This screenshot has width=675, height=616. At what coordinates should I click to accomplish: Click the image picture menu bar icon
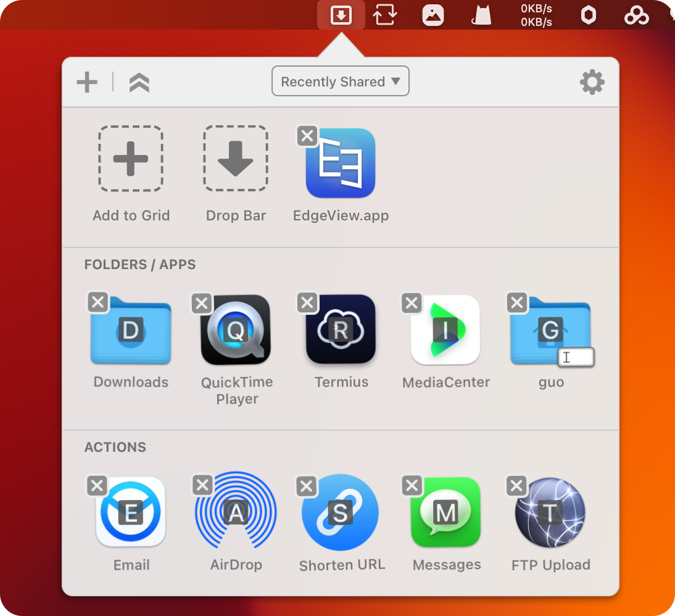pyautogui.click(x=433, y=15)
